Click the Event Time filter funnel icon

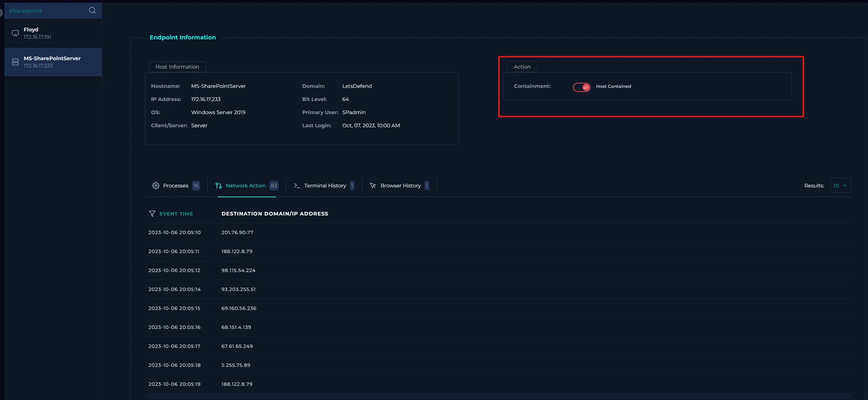[x=152, y=214]
